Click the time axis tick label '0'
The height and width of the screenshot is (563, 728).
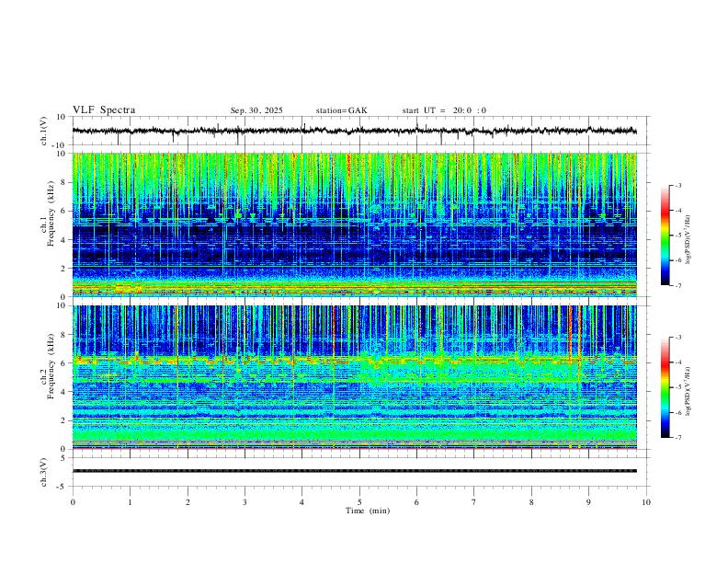click(x=73, y=502)
